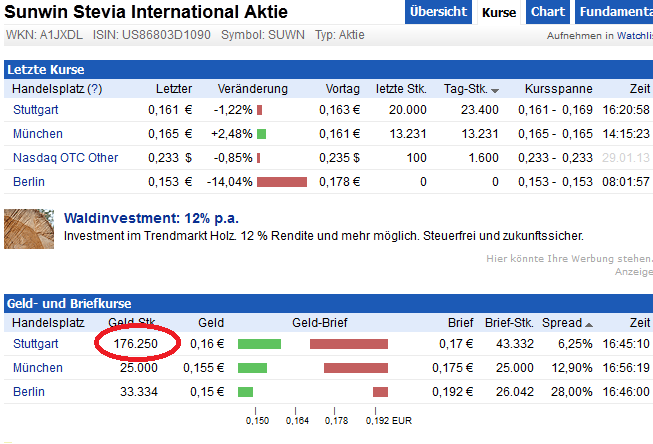The height and width of the screenshot is (444, 653).
Task: Switch to the Chart tab
Action: [548, 12]
